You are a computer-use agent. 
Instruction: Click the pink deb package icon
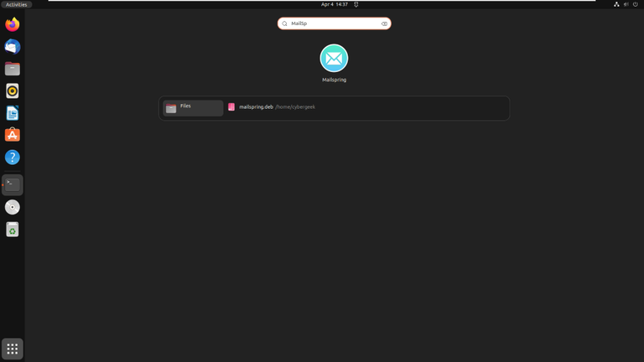231,106
